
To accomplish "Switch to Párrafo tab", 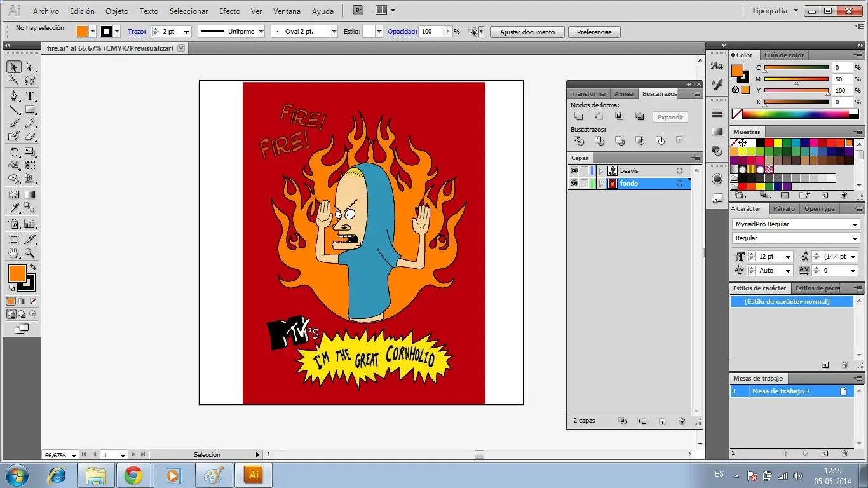I will click(783, 208).
